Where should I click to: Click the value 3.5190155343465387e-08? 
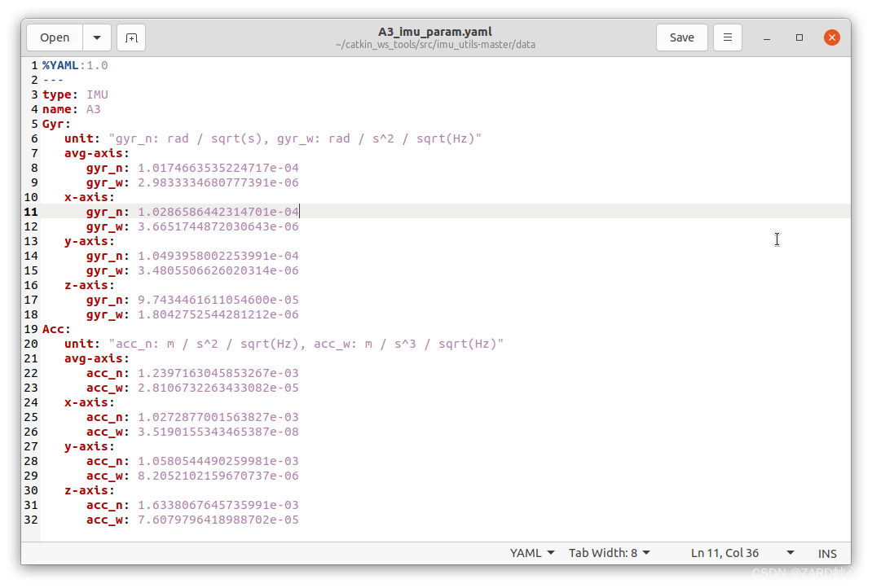coord(218,432)
